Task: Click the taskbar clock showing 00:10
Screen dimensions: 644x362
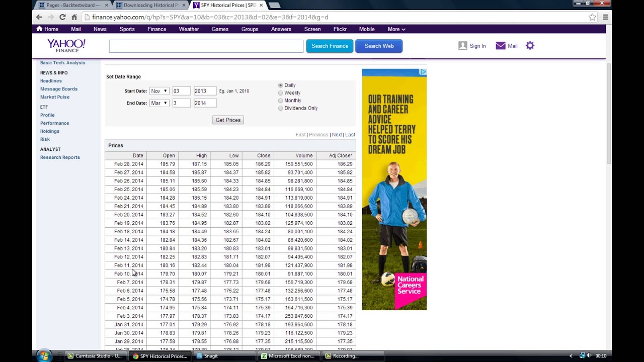Action: pos(601,356)
